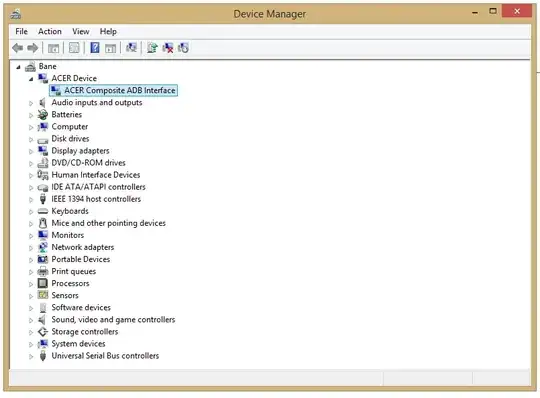Click the Show/Hide Console Tree toolbar icon
This screenshot has width=540, height=398.
[53, 48]
